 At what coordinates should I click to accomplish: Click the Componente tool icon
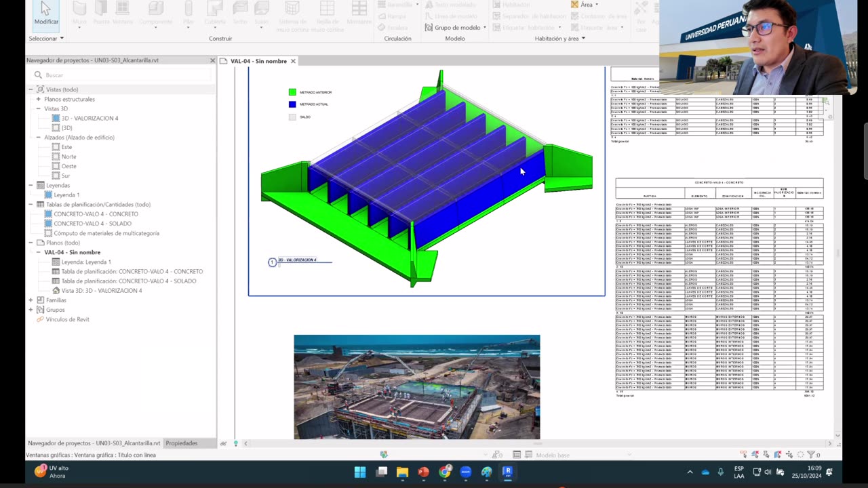155,13
